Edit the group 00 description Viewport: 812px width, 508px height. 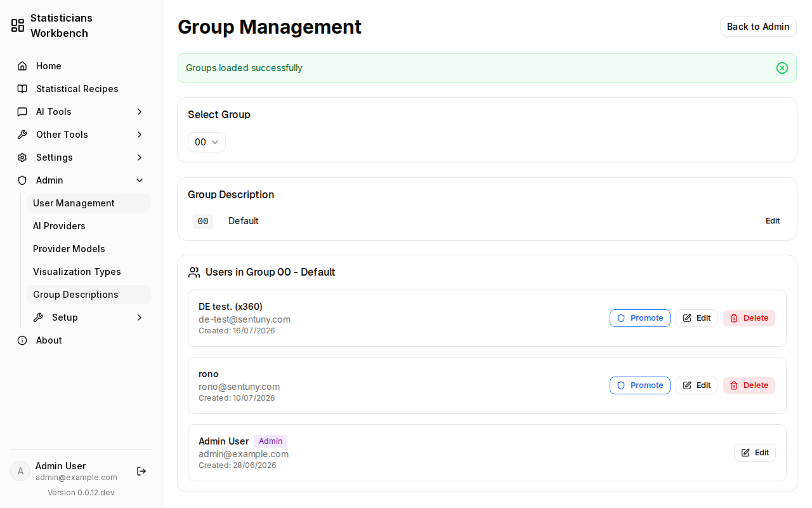pyautogui.click(x=773, y=221)
